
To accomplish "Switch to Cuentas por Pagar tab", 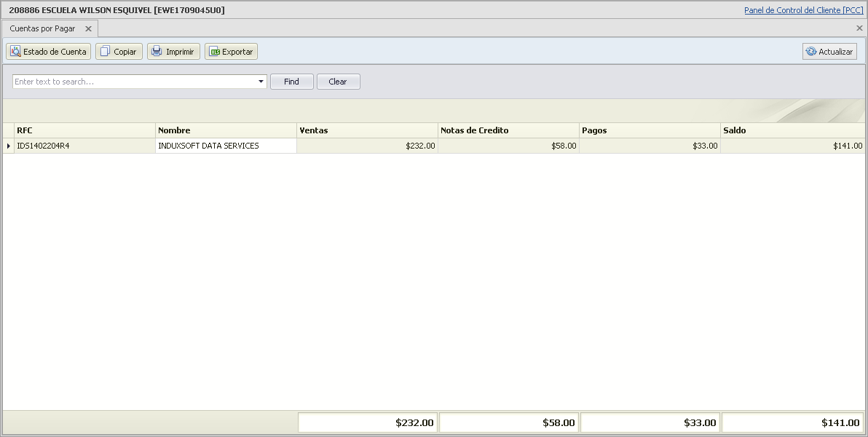I will click(42, 28).
